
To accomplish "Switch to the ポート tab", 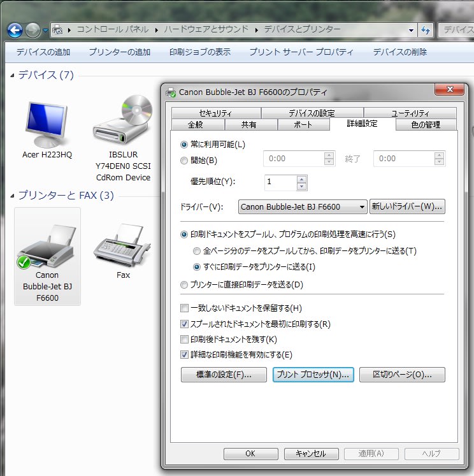I will tap(303, 125).
